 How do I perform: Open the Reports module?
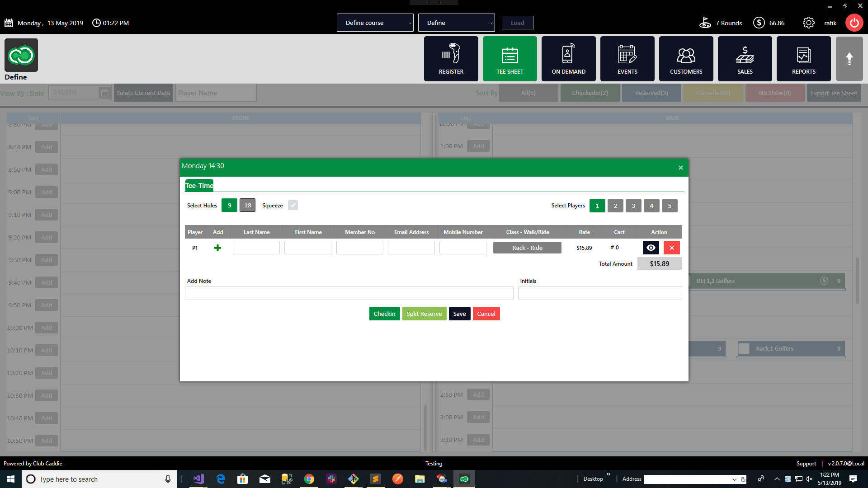(803, 59)
